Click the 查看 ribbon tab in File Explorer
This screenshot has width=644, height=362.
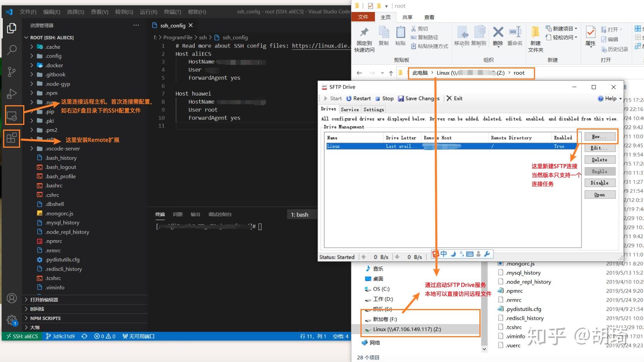pyautogui.click(x=429, y=17)
